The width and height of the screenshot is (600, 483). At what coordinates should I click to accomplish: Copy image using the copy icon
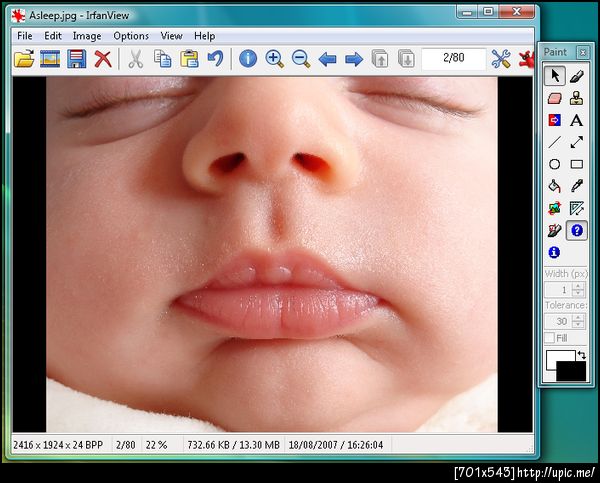162,59
